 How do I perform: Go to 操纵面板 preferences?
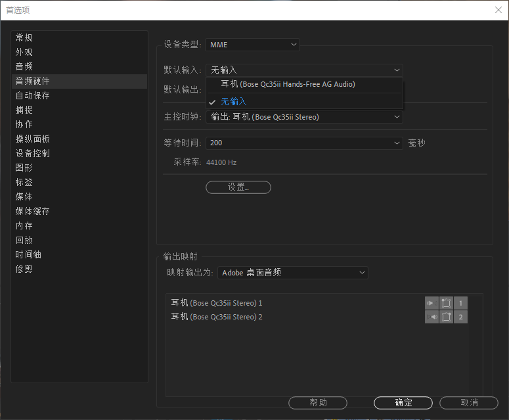(x=79, y=139)
